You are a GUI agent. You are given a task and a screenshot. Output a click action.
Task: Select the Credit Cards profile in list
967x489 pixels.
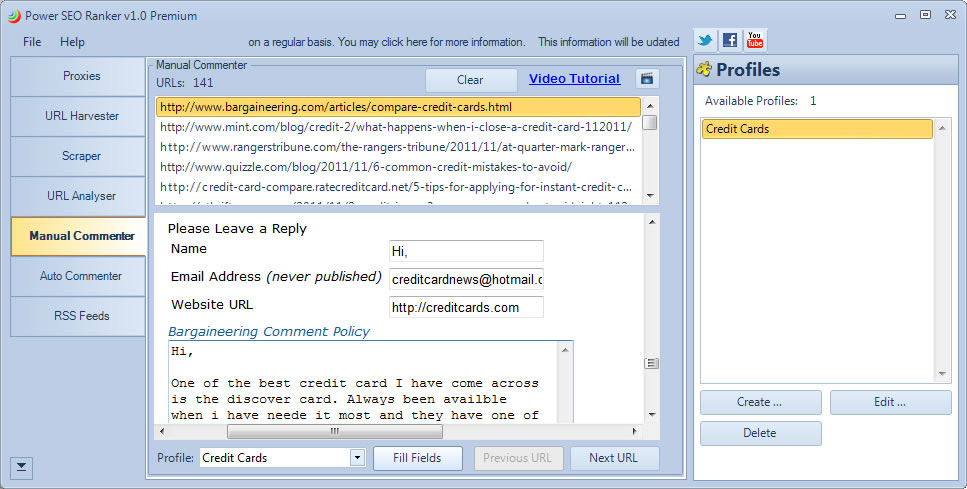tap(817, 129)
